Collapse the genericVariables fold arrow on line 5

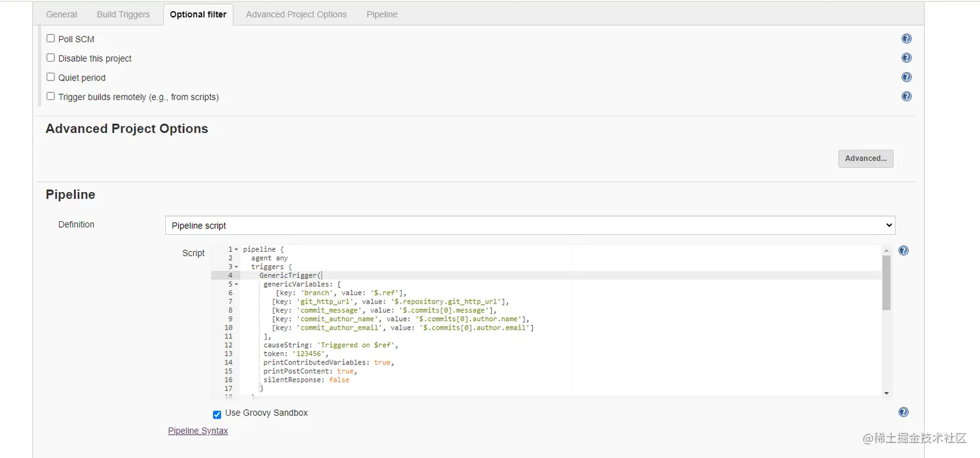(237, 284)
